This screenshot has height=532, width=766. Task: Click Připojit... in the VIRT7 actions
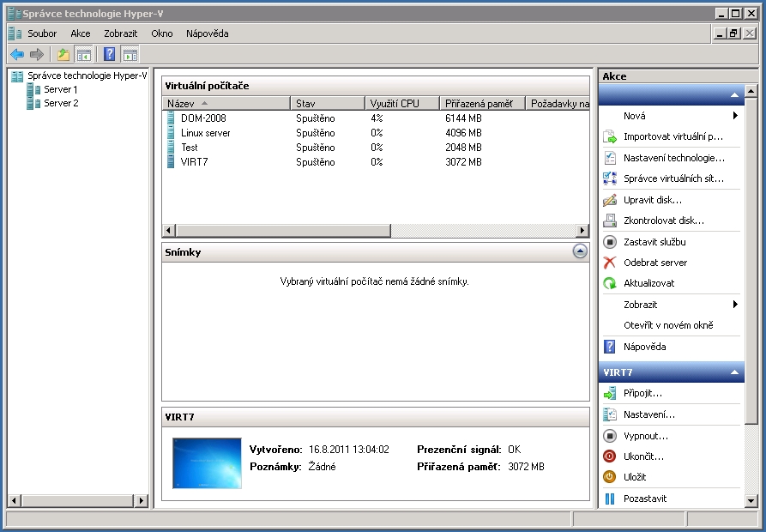pyautogui.click(x=642, y=393)
